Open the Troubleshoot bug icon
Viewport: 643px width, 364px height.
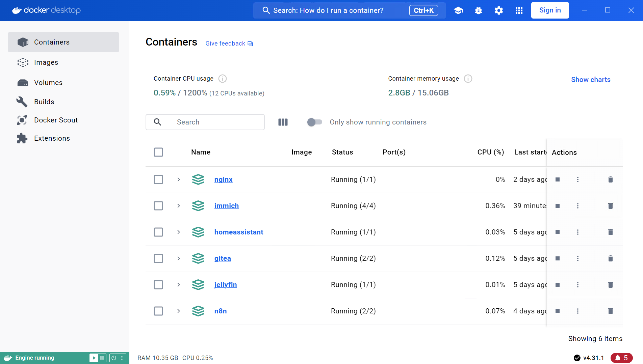coord(479,10)
